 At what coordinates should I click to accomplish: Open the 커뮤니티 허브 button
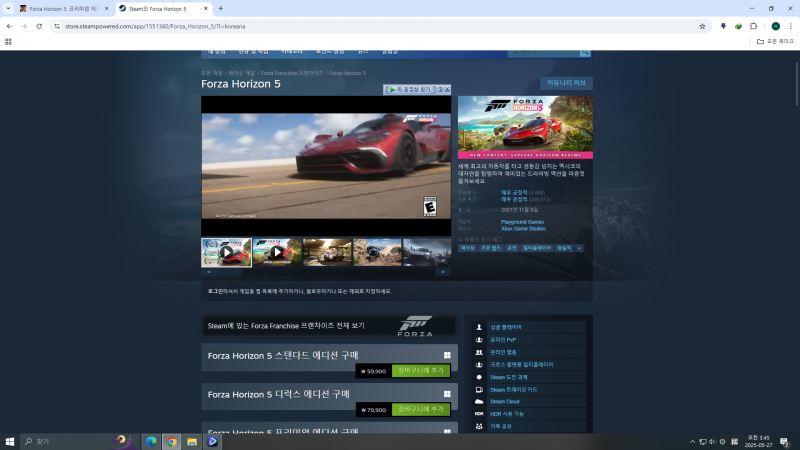(x=566, y=83)
